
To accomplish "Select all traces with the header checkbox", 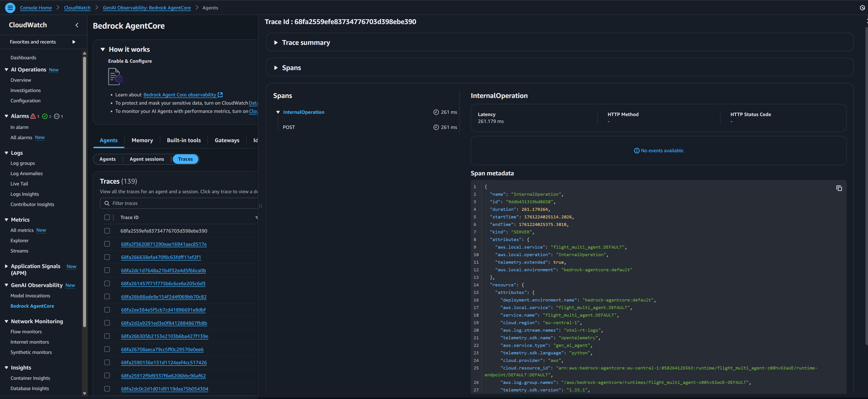I will (x=107, y=217).
